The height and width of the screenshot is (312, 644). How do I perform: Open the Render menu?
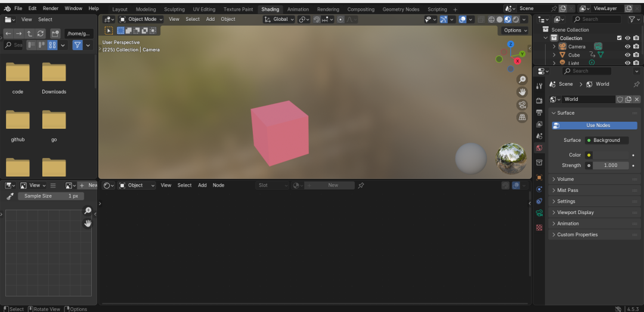(x=51, y=8)
